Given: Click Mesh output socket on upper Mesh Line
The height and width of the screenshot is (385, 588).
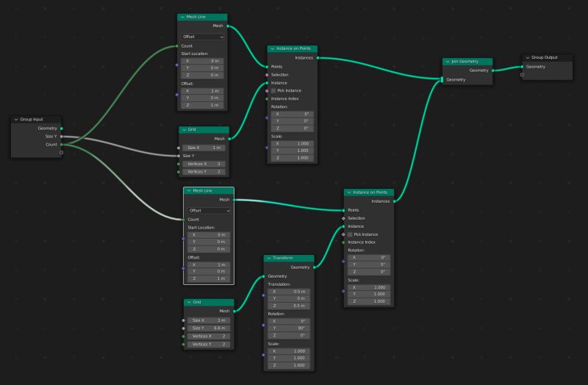Looking at the screenshot, I should [228, 26].
